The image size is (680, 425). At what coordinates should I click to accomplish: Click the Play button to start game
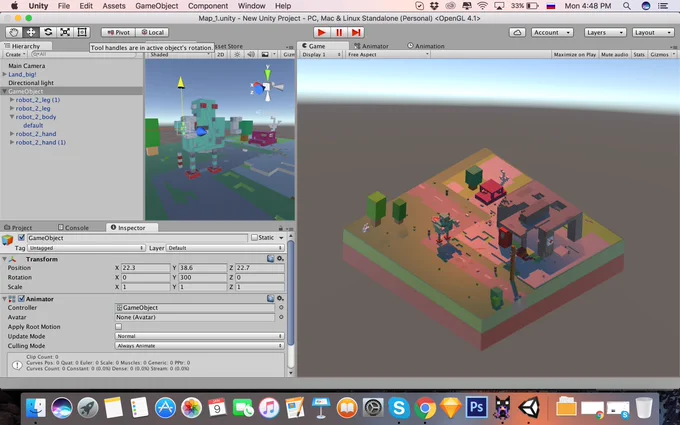[x=322, y=33]
